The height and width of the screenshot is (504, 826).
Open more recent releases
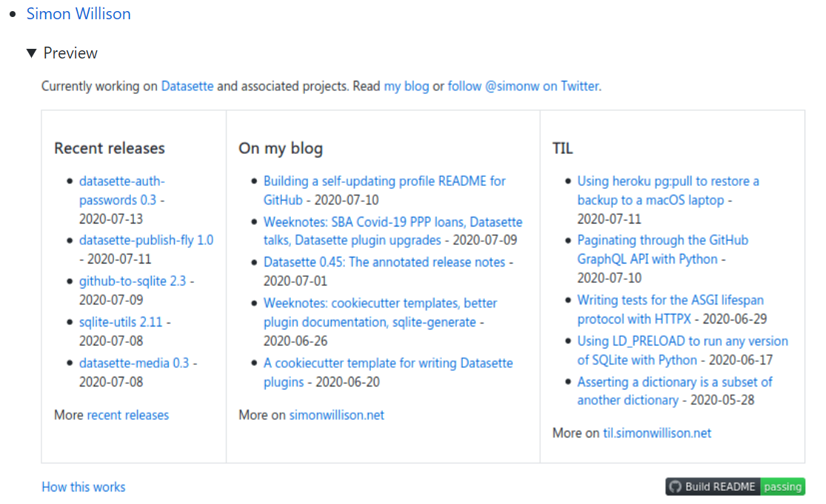point(127,415)
